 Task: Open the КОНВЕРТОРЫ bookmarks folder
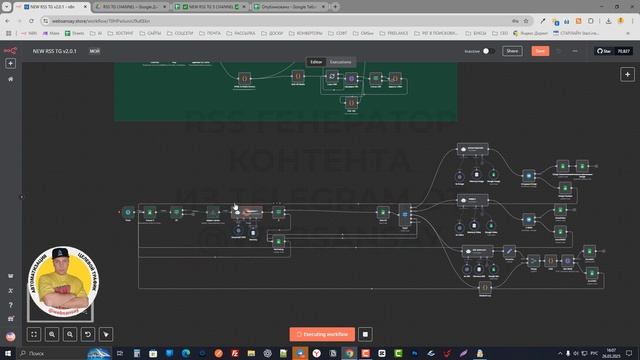click(306, 33)
